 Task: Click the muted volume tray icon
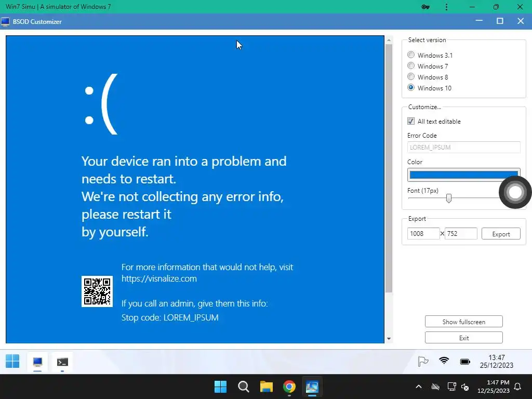click(x=465, y=387)
